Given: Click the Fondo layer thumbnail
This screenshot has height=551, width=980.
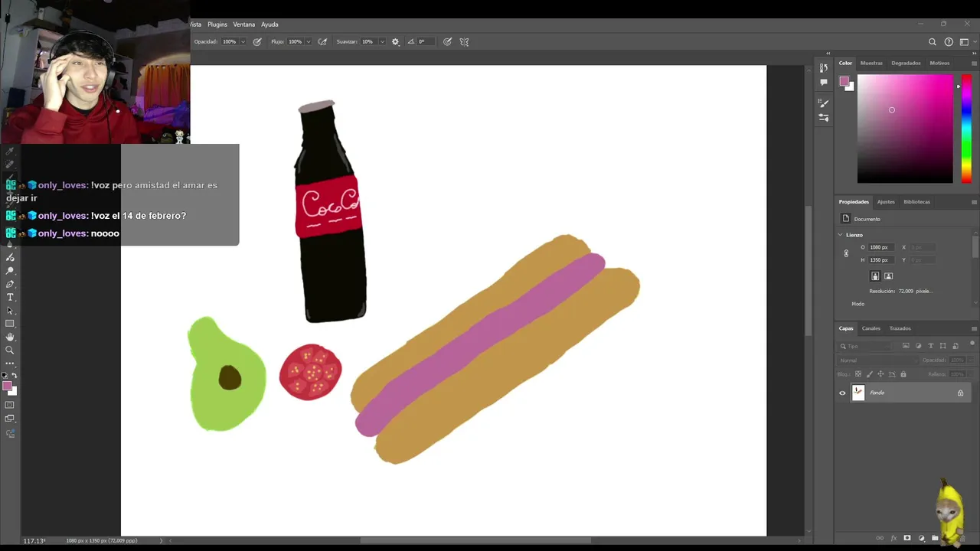Looking at the screenshot, I should click(x=858, y=393).
